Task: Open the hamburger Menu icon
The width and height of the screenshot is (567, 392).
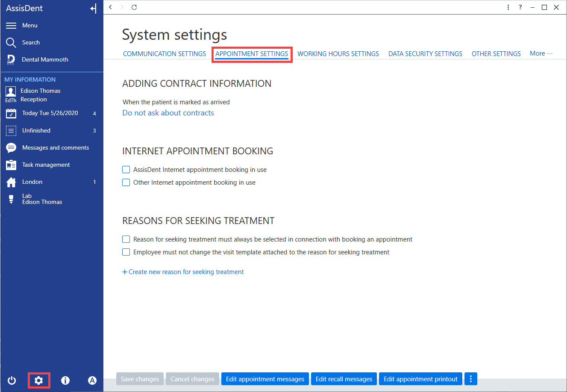Action: click(11, 26)
